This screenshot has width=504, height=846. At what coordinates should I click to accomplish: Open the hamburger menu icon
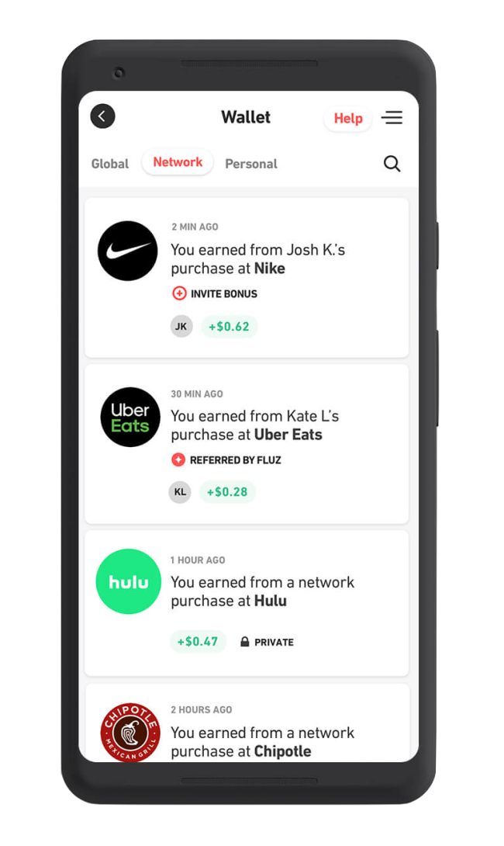point(392,117)
